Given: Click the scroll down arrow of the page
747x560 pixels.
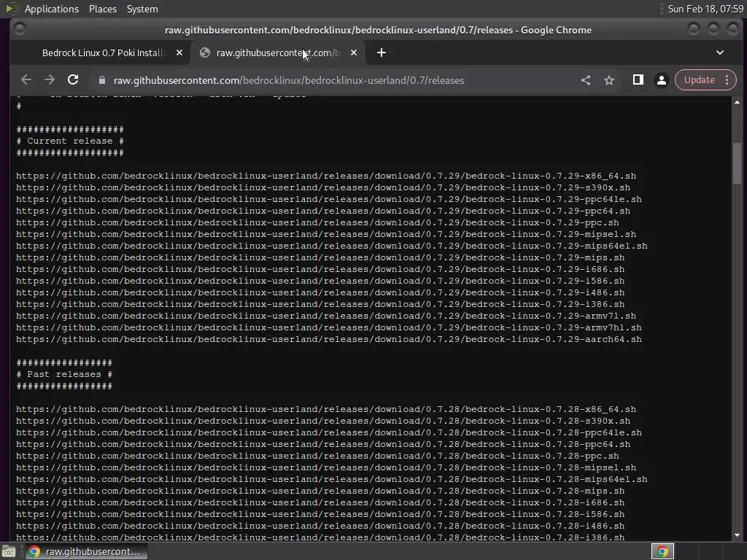Looking at the screenshot, I should 737,535.
